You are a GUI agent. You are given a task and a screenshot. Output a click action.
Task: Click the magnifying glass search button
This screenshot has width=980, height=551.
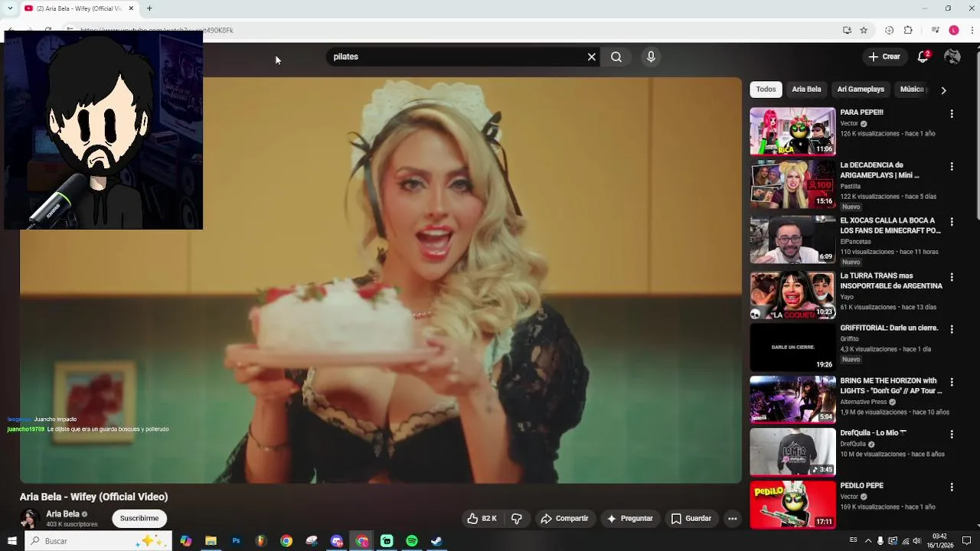point(616,57)
